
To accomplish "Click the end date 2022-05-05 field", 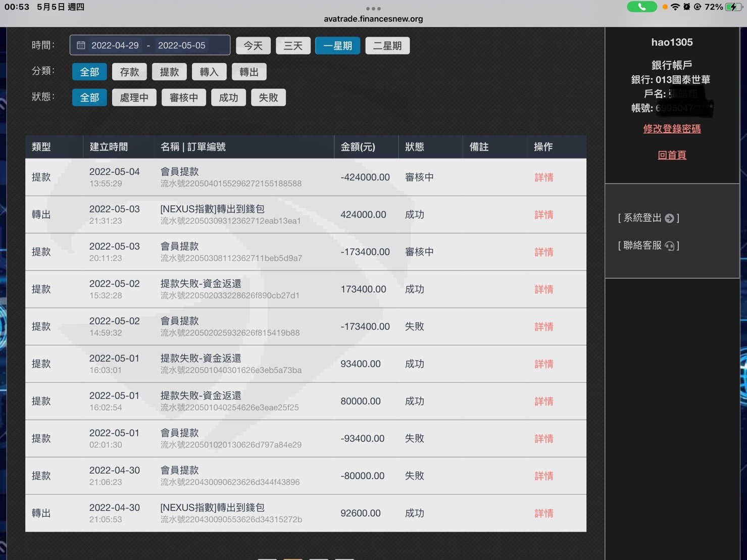I will (x=182, y=45).
